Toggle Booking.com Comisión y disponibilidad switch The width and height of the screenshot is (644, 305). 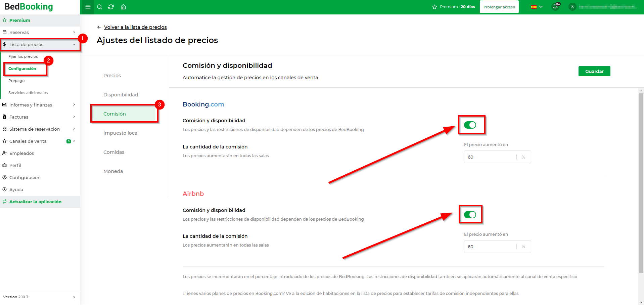pos(470,125)
